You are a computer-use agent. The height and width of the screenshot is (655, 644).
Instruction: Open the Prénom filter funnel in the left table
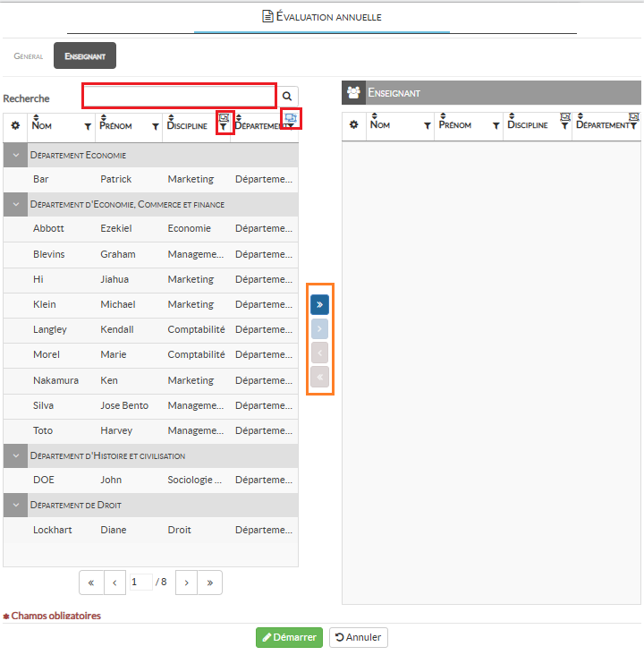156,127
